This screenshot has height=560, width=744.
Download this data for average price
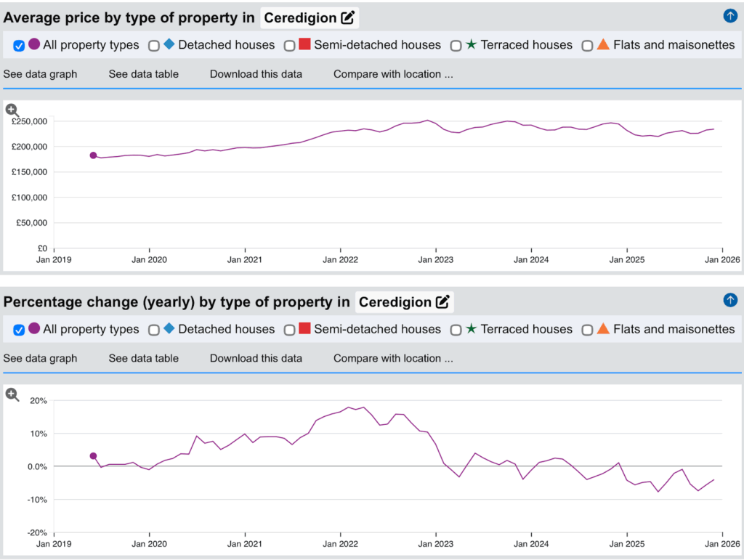pyautogui.click(x=256, y=74)
